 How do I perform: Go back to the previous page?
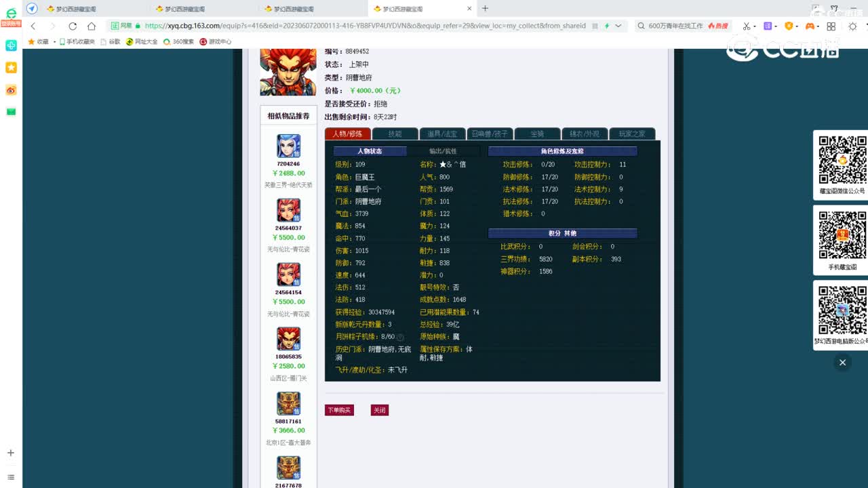(x=33, y=26)
